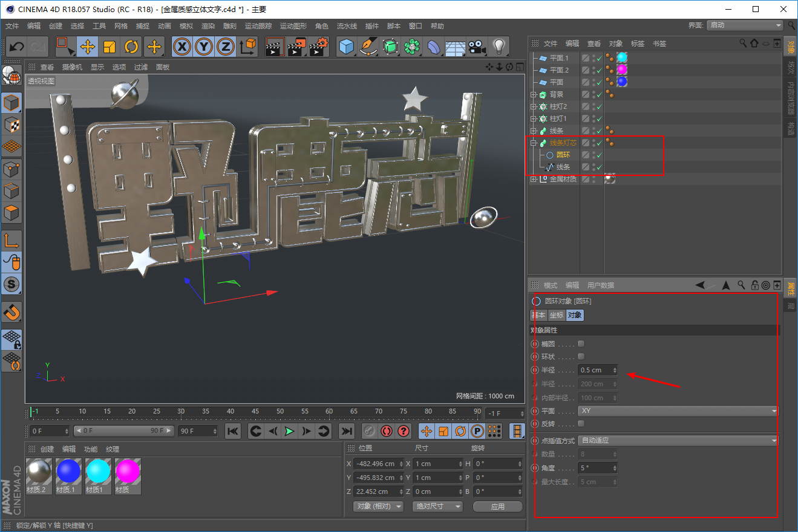The image size is (798, 532).
Task: Select the spline Pen tool
Action: pyautogui.click(x=368, y=47)
